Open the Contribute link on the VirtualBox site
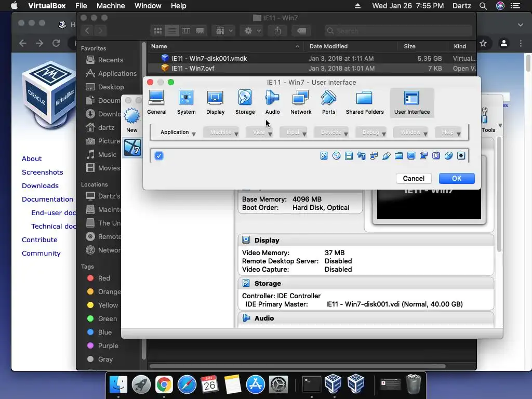Viewport: 532px width, 399px height. pos(39,240)
